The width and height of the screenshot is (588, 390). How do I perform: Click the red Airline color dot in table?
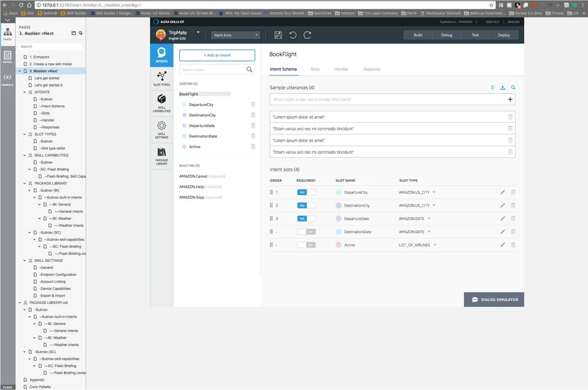(x=338, y=245)
